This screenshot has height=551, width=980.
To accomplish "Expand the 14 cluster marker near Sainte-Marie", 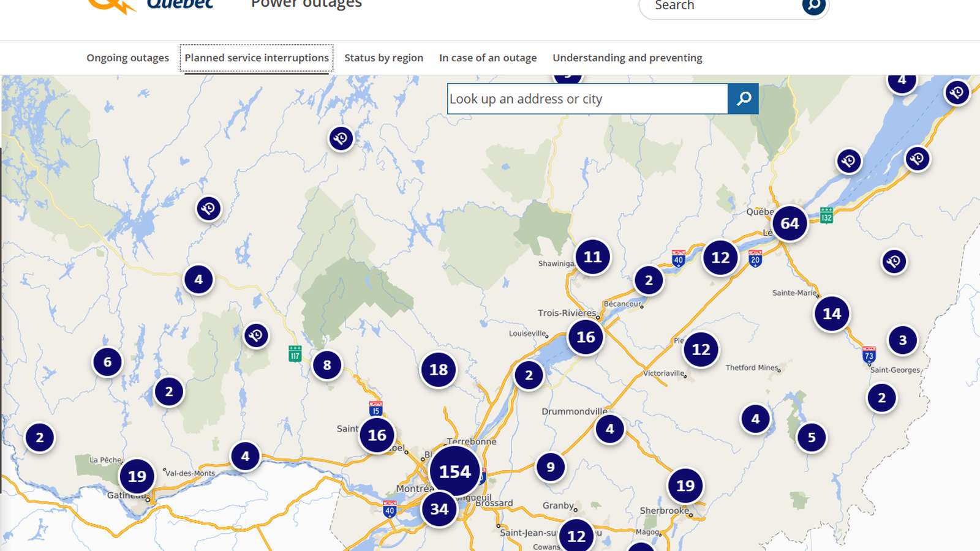I will [x=831, y=313].
